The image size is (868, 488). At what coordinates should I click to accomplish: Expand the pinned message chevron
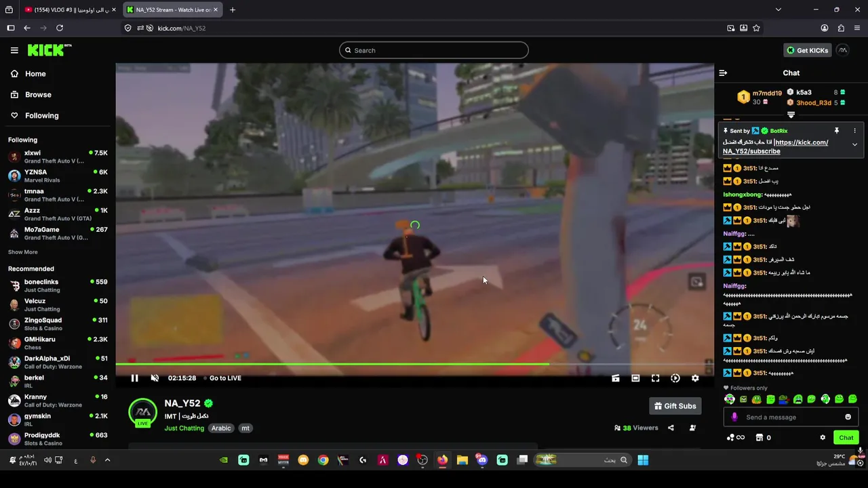pos(854,144)
